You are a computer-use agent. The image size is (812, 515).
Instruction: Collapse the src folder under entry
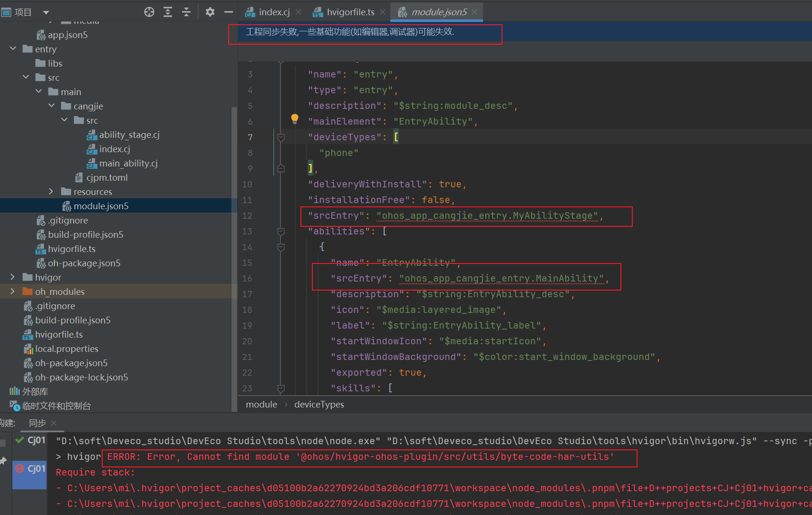[26, 78]
